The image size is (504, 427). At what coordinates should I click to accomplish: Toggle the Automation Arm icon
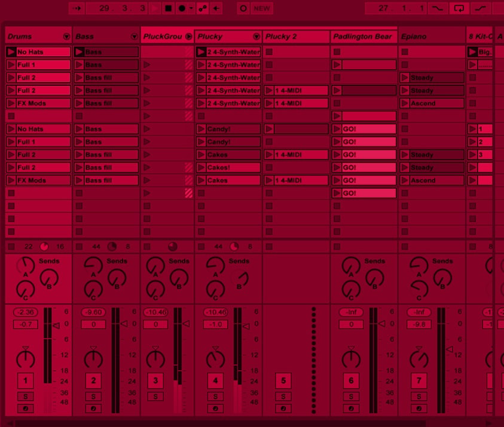pos(203,8)
